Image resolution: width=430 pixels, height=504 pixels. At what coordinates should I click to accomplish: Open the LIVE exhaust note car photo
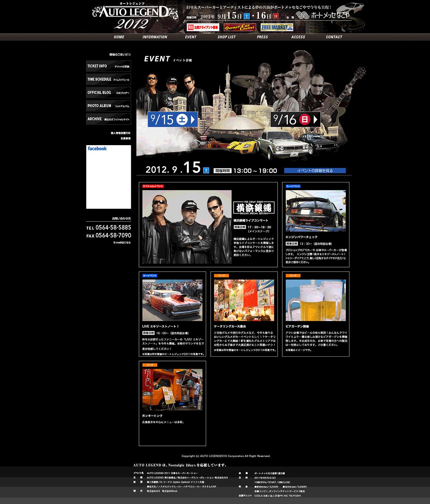(172, 300)
